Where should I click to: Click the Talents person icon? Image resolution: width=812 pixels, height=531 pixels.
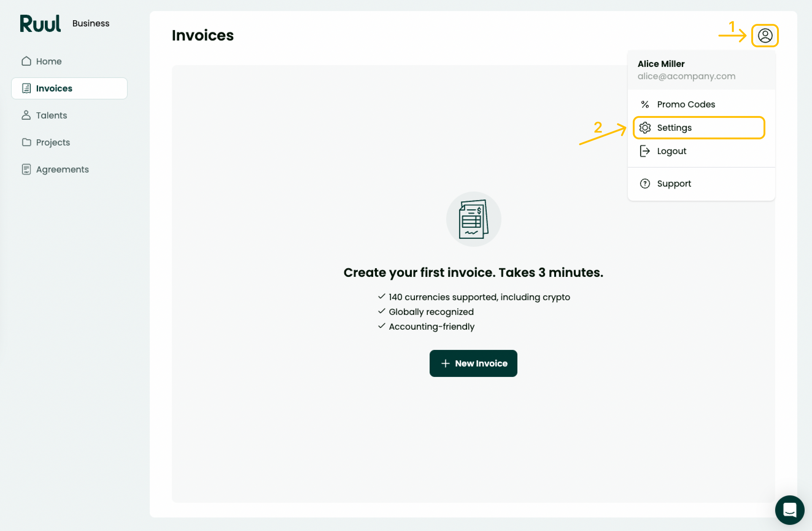click(26, 115)
